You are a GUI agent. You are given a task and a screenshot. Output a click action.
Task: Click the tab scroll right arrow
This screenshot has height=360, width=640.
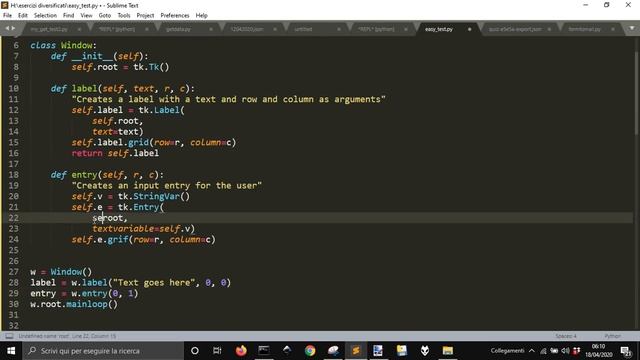(x=13, y=28)
